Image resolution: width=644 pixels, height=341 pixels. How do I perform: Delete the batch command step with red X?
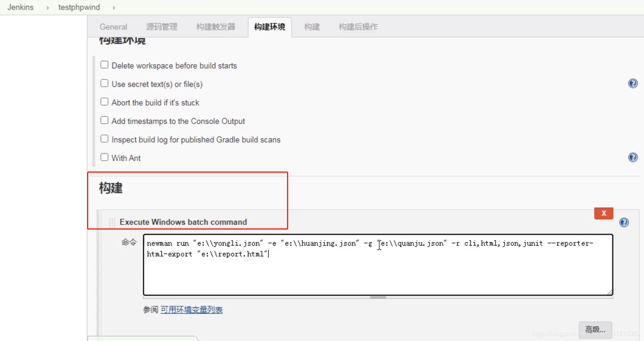[x=604, y=213]
